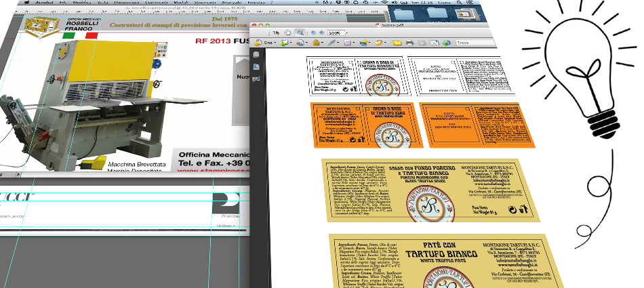
Task: Open the Commenti menu
Action: (156, 3)
